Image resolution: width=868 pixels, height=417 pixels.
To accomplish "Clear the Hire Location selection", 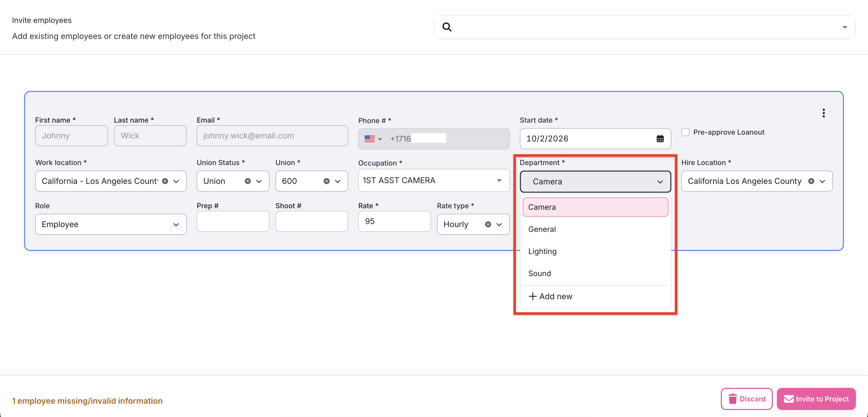I will pos(811,181).
